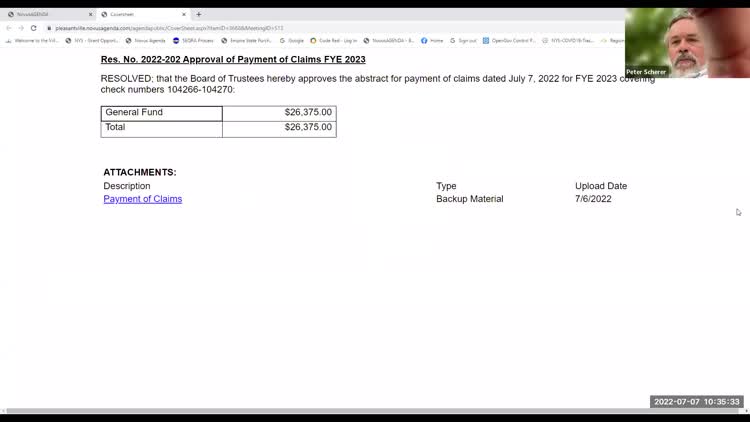Close the NovusAGENDA tab
The width and height of the screenshot is (750, 422).
(90, 14)
